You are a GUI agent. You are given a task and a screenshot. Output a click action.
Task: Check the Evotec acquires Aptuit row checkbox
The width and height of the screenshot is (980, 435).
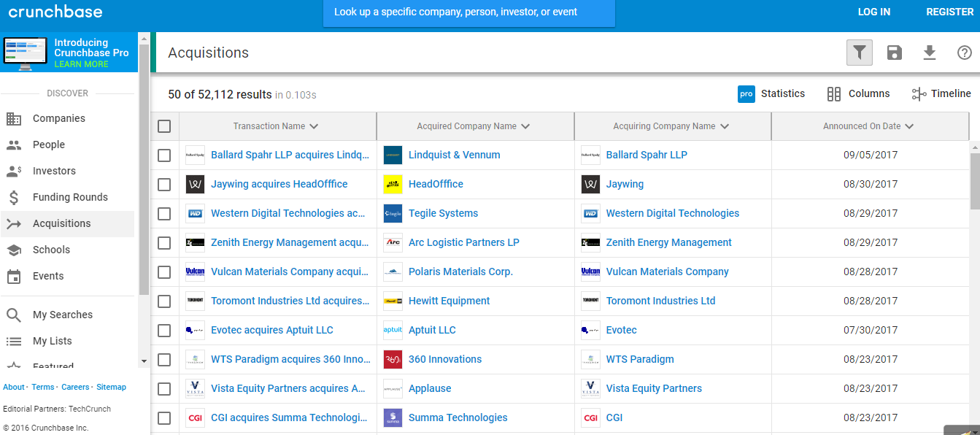(x=164, y=330)
